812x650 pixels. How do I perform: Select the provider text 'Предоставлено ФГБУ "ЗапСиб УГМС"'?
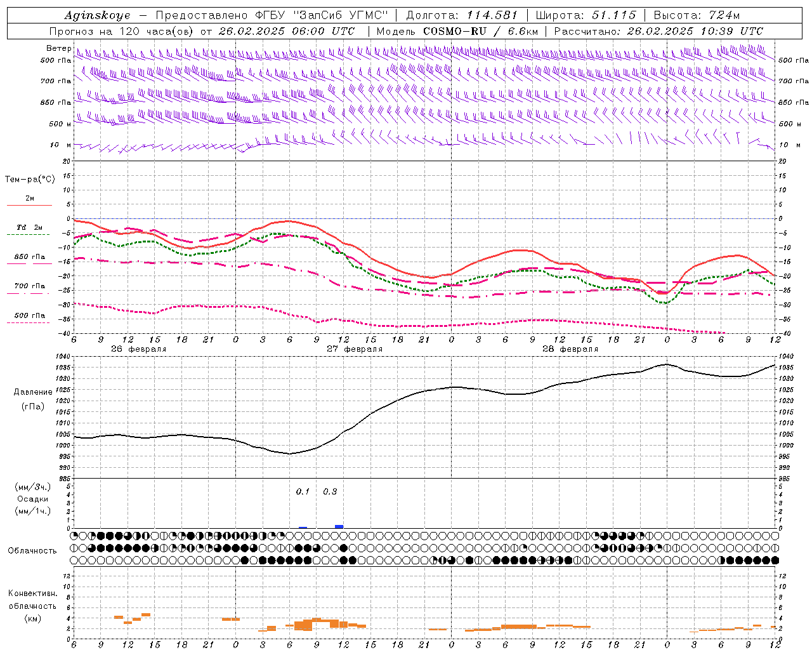(272, 15)
